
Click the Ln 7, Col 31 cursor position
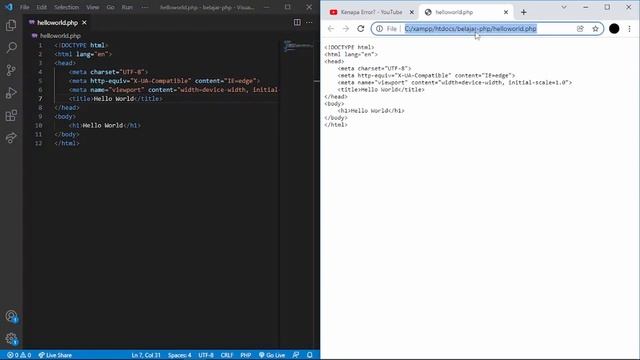pos(146,355)
